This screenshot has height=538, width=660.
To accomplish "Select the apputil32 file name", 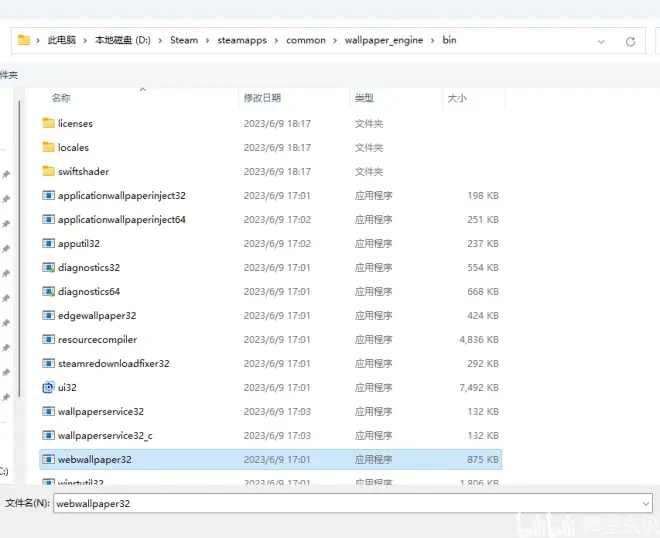I will tap(79, 243).
